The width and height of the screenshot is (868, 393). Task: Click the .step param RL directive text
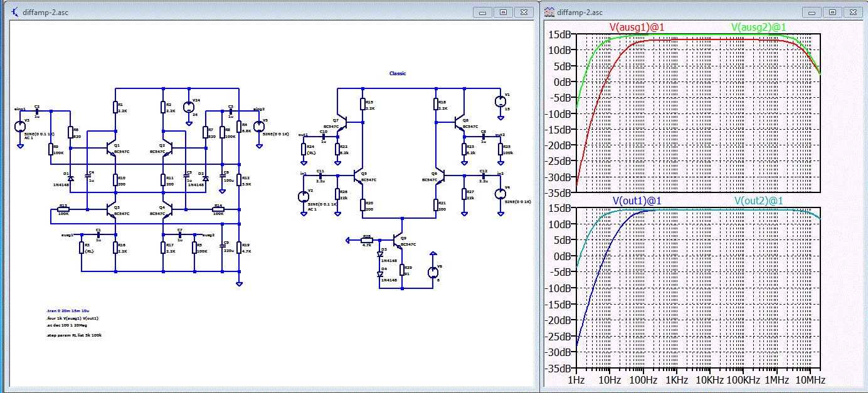click(x=73, y=335)
